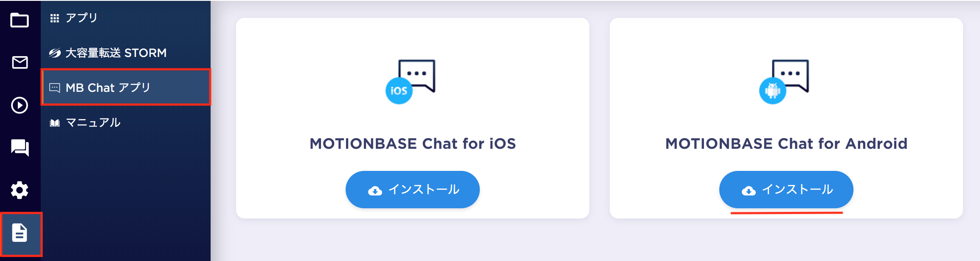Click the grid icon beside アプリ

tap(54, 18)
